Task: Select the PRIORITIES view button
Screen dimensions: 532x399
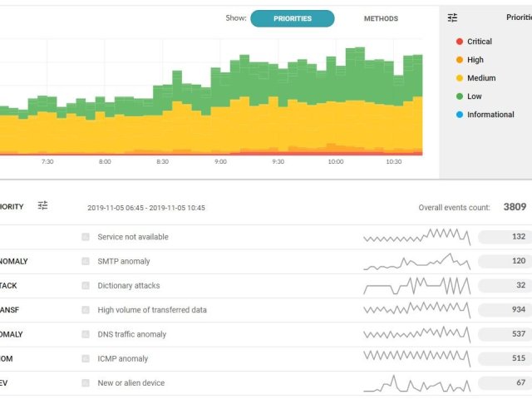Action: click(292, 18)
